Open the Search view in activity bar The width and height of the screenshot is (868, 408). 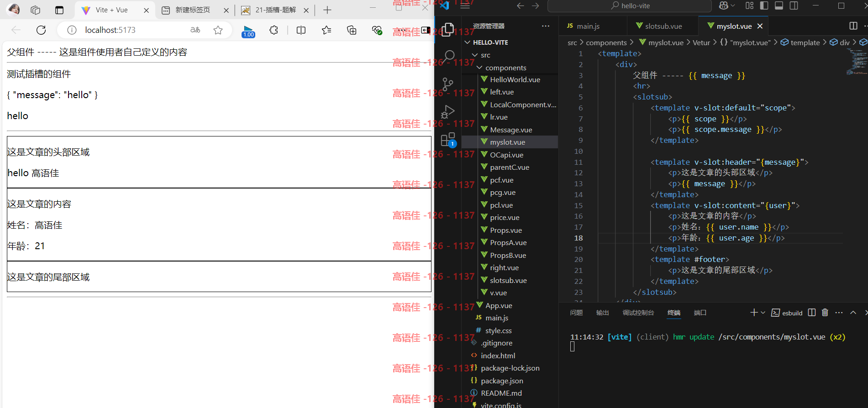448,57
